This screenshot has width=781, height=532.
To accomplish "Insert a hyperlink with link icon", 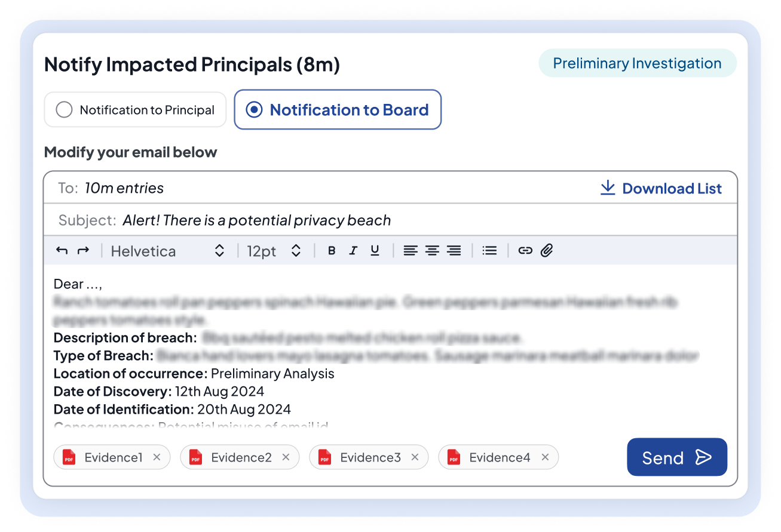I will pos(525,251).
